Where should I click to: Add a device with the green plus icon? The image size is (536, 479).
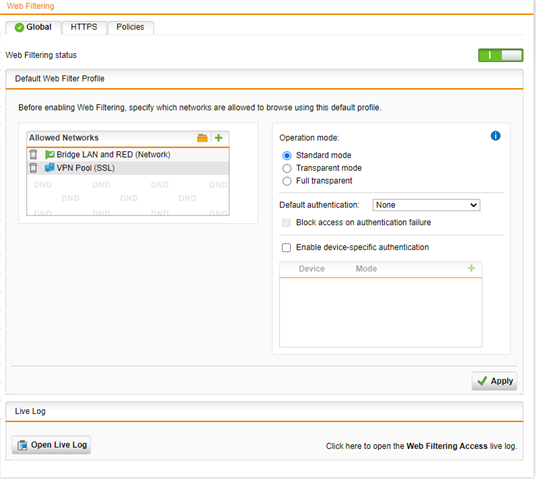pos(471,268)
